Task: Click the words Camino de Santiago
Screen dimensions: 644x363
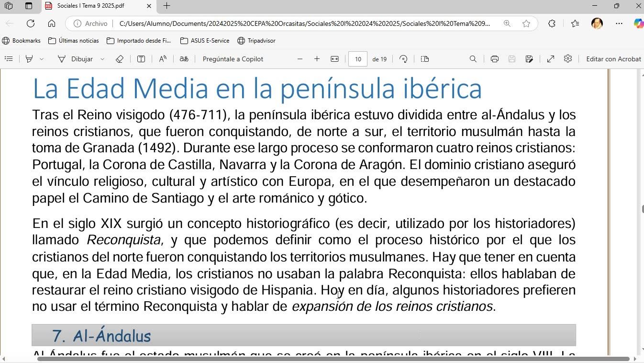Action: tap(144, 198)
